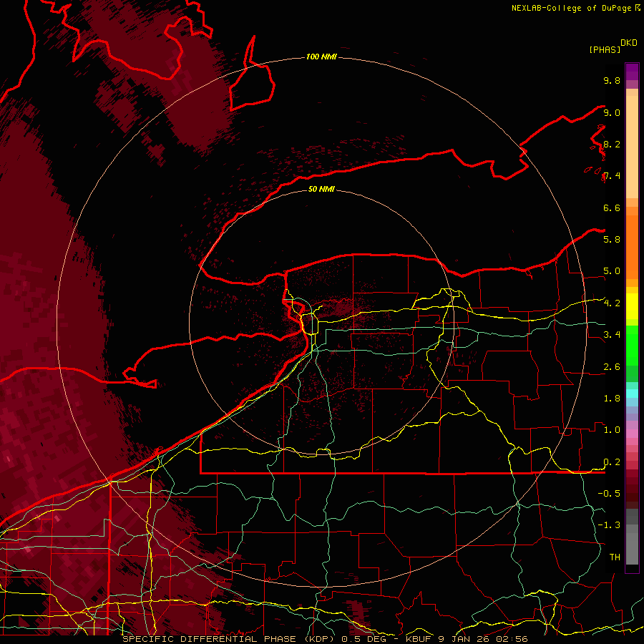Click the KBUF station identifier text
644x644 pixels.
tap(419, 639)
